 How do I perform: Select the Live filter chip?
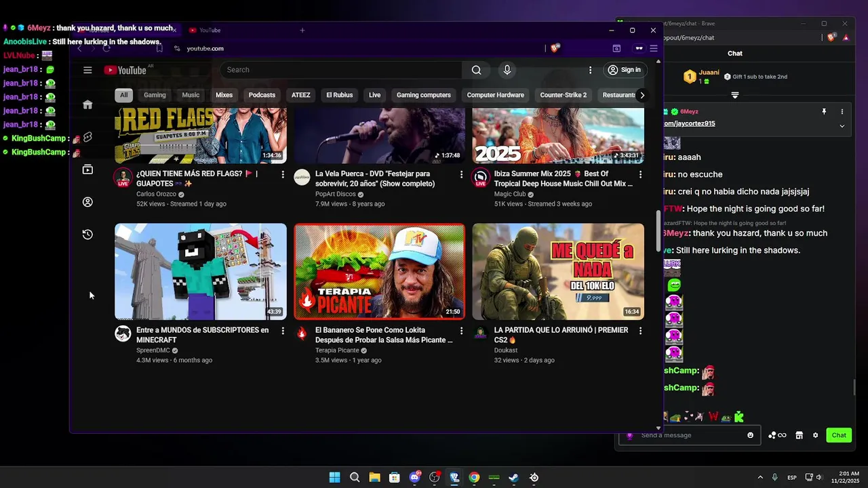coord(374,95)
